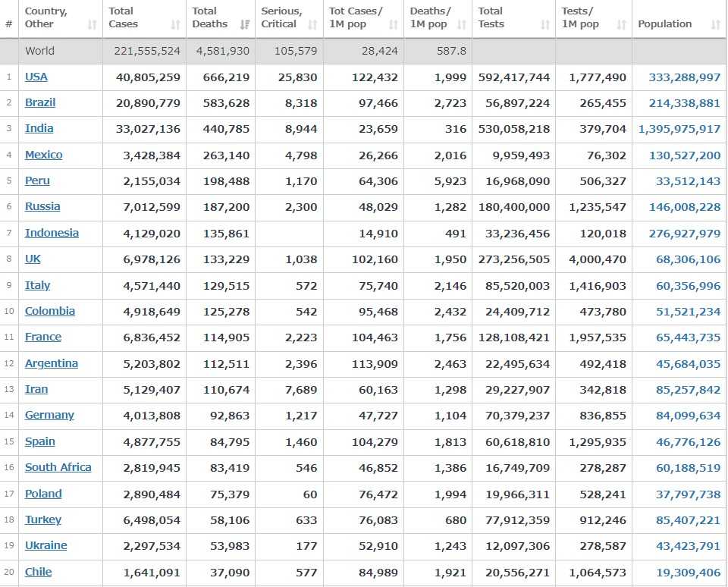The image size is (728, 587).
Task: Click Chile's population value 19,309,406
Action: (x=688, y=573)
